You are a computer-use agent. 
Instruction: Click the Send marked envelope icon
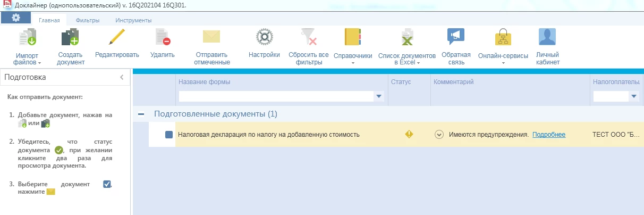pos(211,37)
